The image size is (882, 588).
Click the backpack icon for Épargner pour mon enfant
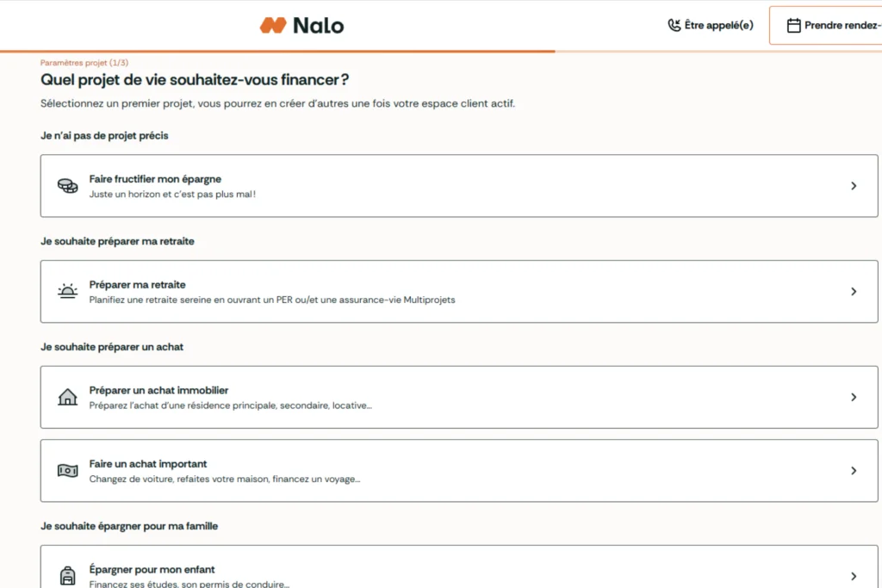tap(67, 576)
